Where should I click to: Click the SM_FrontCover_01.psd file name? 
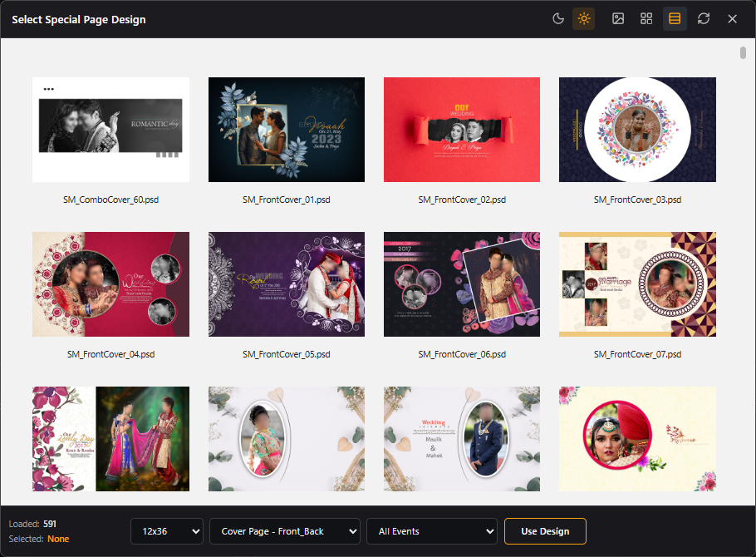pos(287,200)
